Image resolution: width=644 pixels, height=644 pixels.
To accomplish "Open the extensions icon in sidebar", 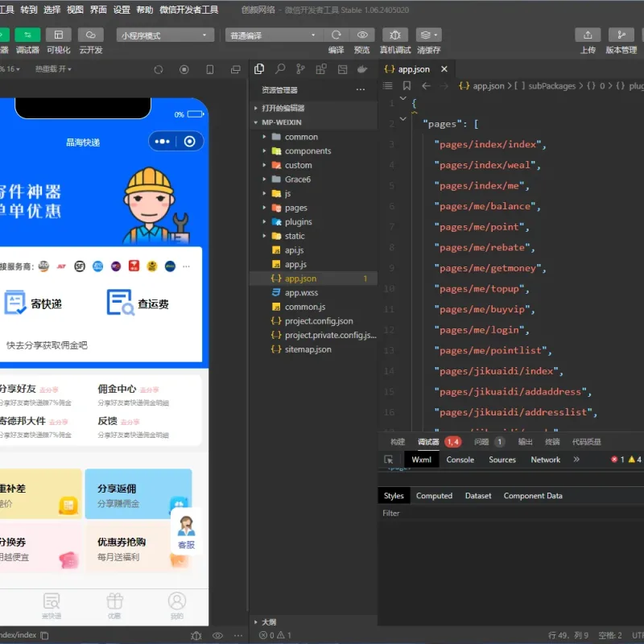I will (321, 69).
